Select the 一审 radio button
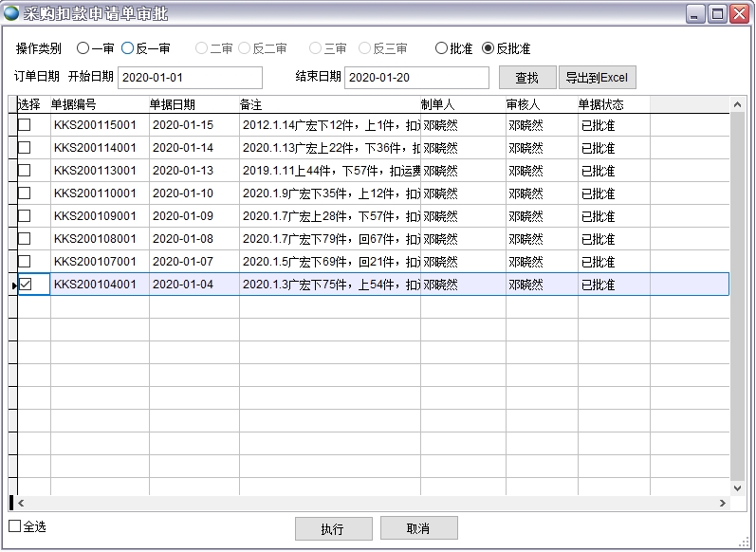 pos(83,48)
